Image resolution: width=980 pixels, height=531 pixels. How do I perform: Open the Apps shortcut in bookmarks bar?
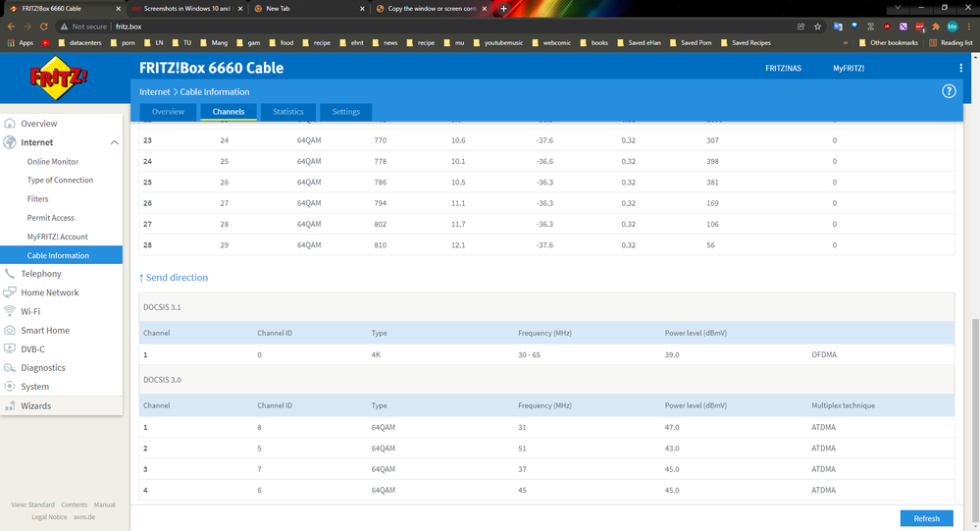[x=20, y=42]
